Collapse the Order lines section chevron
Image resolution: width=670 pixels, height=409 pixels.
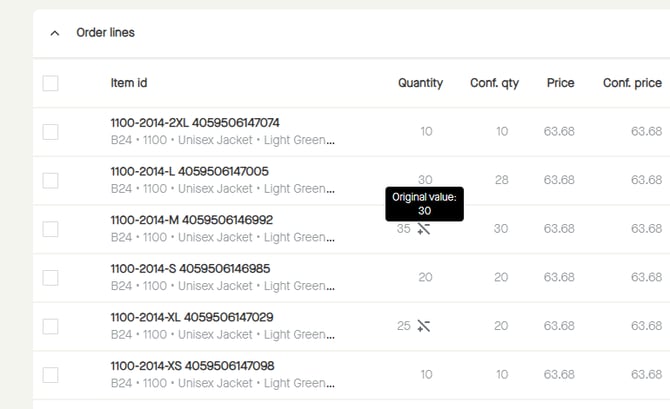55,33
